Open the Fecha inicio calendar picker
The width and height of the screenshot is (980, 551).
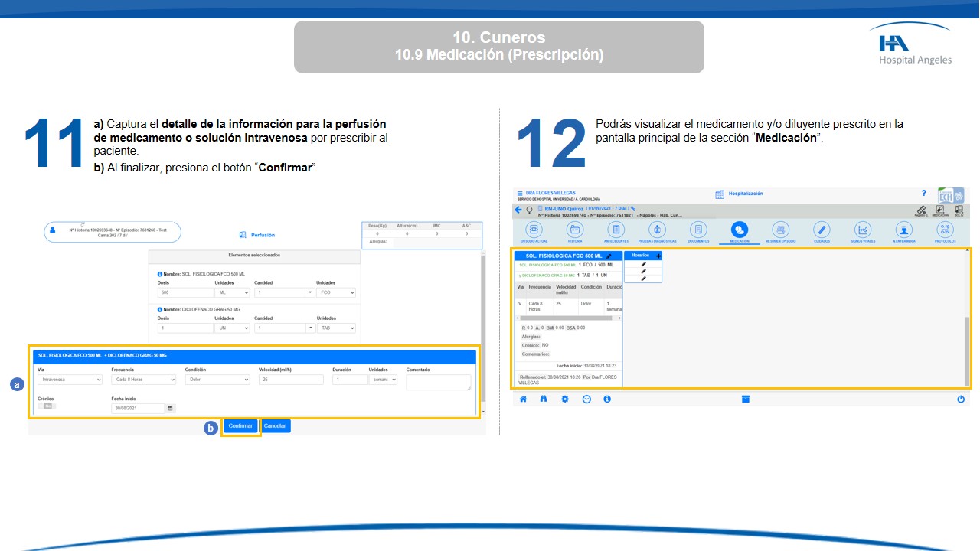(171, 409)
